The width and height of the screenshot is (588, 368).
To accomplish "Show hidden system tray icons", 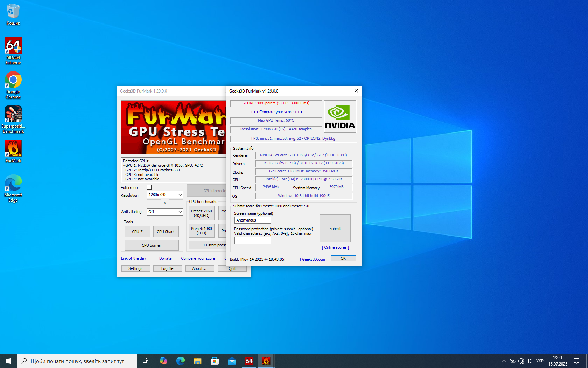I will 504,361.
